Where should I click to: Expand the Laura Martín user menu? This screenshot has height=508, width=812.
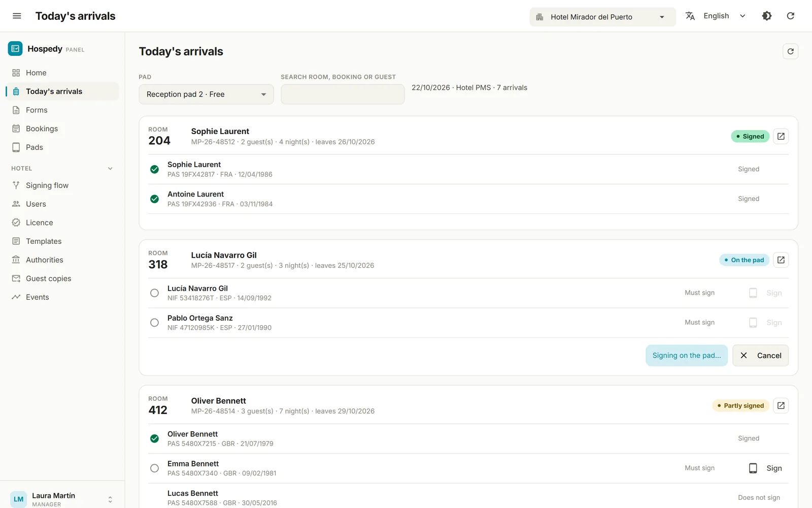tap(110, 499)
